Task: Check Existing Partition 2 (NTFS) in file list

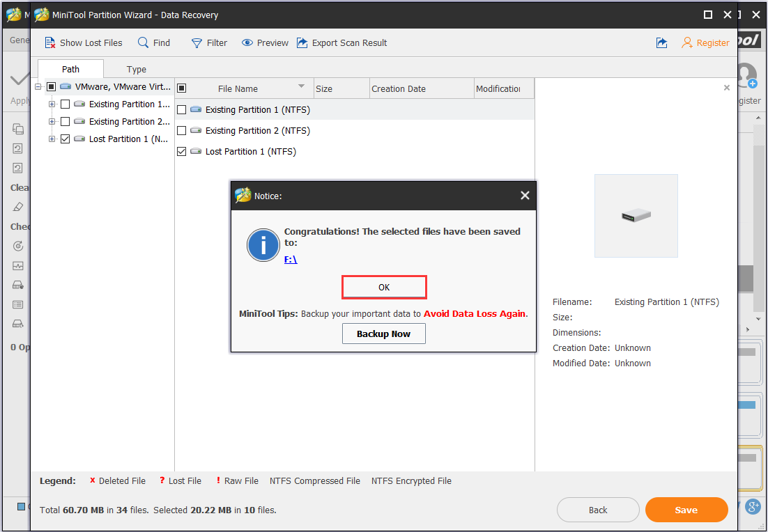Action: [182, 131]
